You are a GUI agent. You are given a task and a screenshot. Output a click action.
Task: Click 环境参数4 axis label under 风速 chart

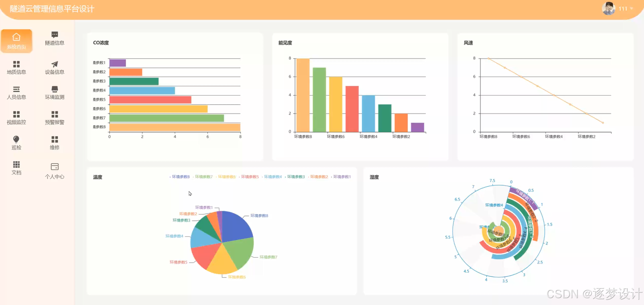coord(554,136)
